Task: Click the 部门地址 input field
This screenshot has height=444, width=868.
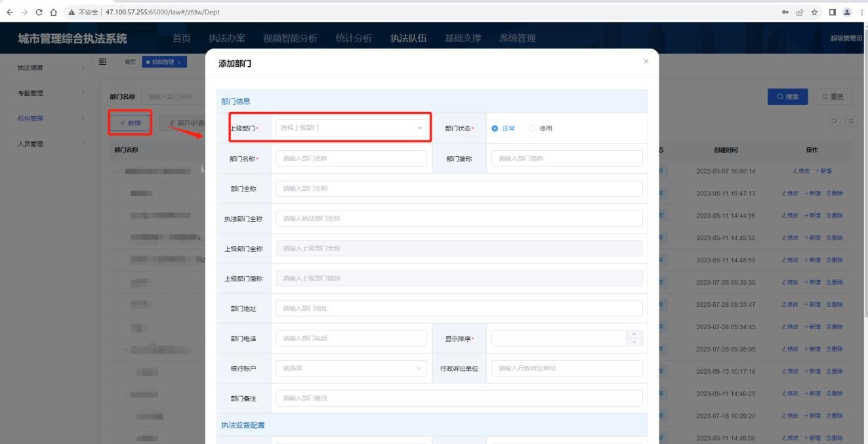Action: pos(459,308)
